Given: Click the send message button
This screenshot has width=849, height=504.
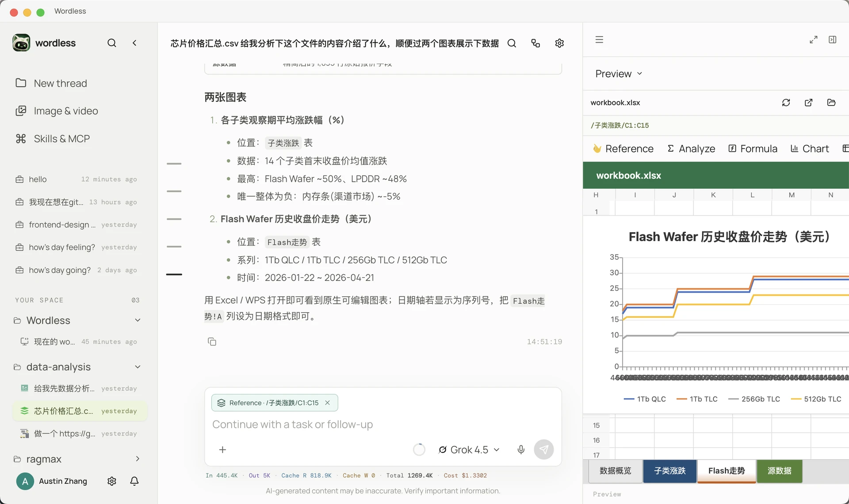Looking at the screenshot, I should click(544, 450).
